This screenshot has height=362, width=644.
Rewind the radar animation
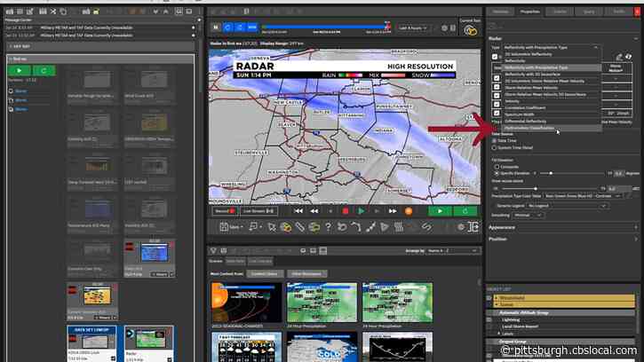click(x=314, y=211)
